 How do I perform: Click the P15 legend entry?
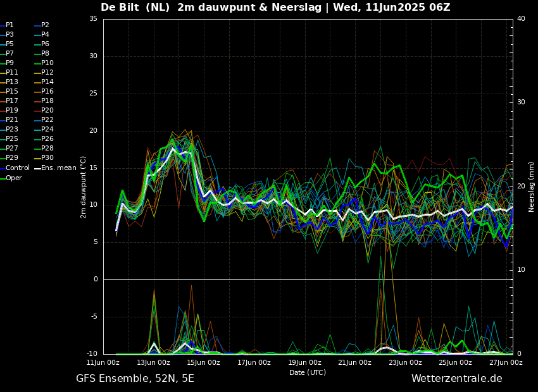pos(12,92)
